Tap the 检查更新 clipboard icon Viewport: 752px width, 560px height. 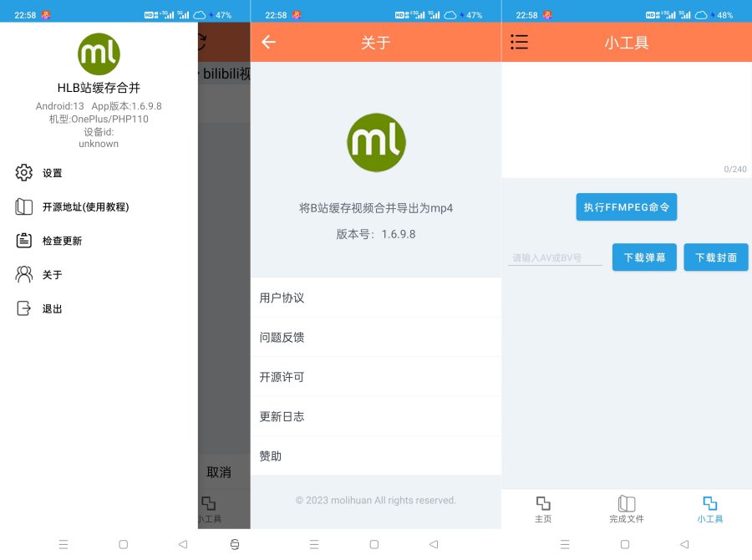(24, 241)
